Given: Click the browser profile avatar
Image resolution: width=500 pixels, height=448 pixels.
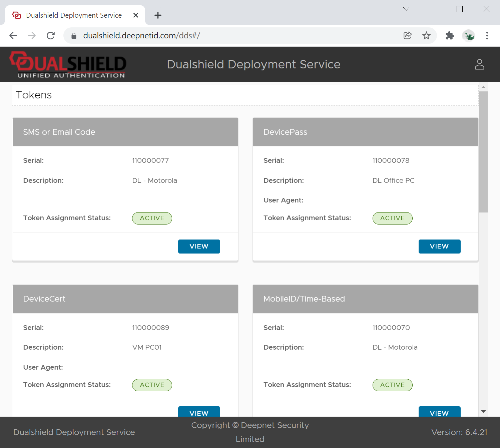Looking at the screenshot, I should tap(469, 36).
